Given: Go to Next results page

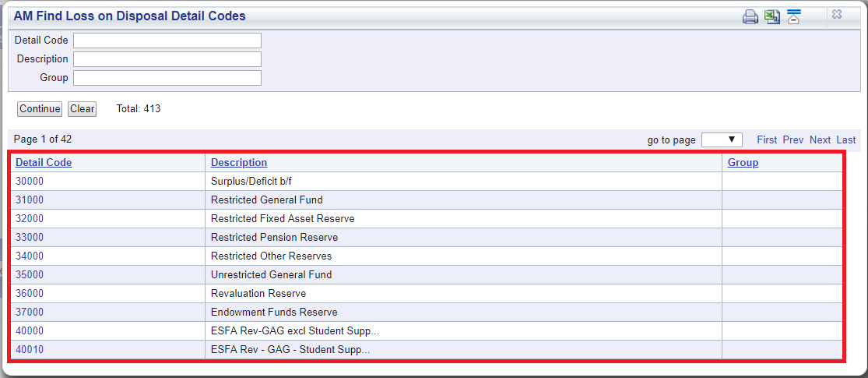Looking at the screenshot, I should click(820, 140).
